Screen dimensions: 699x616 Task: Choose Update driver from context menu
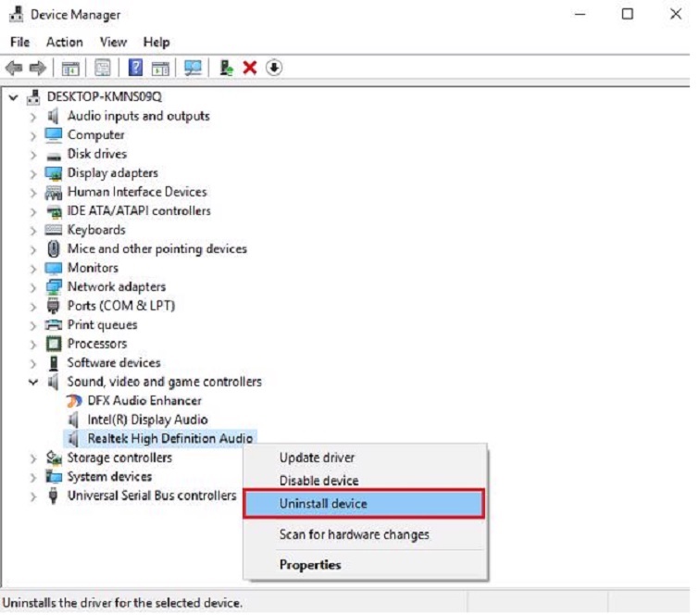tap(365, 458)
